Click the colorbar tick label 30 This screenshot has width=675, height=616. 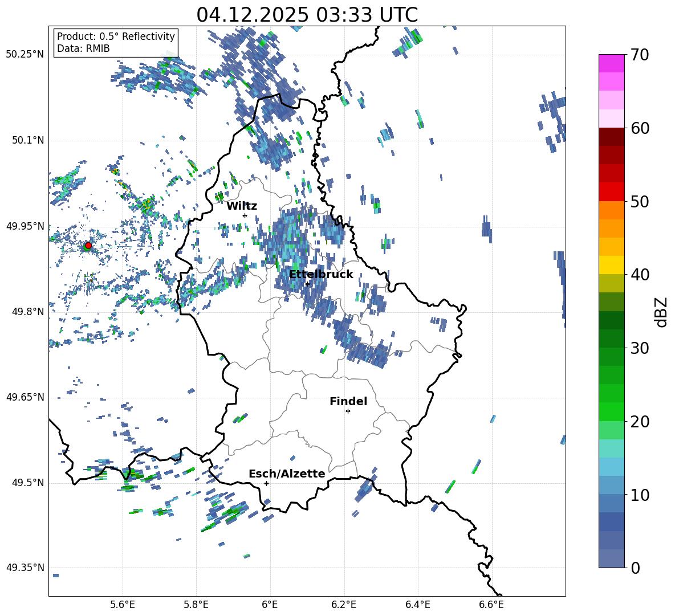coord(640,348)
